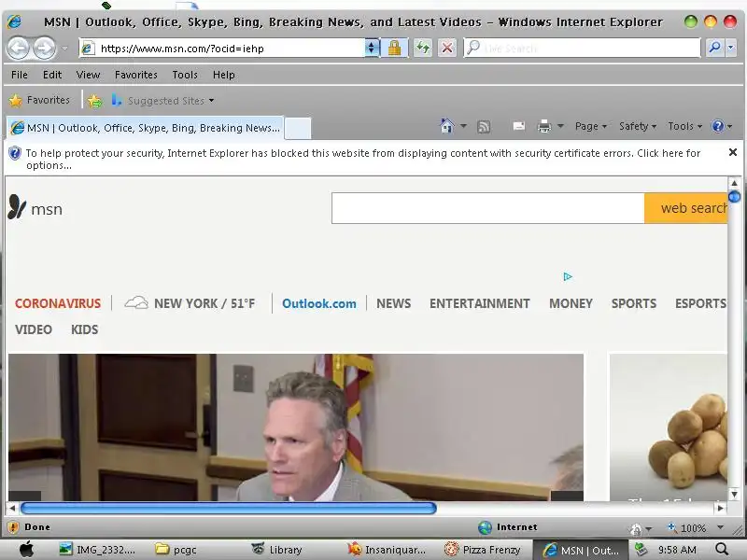Open the 100% zoom level control
The height and width of the screenshot is (560, 747).
696,527
